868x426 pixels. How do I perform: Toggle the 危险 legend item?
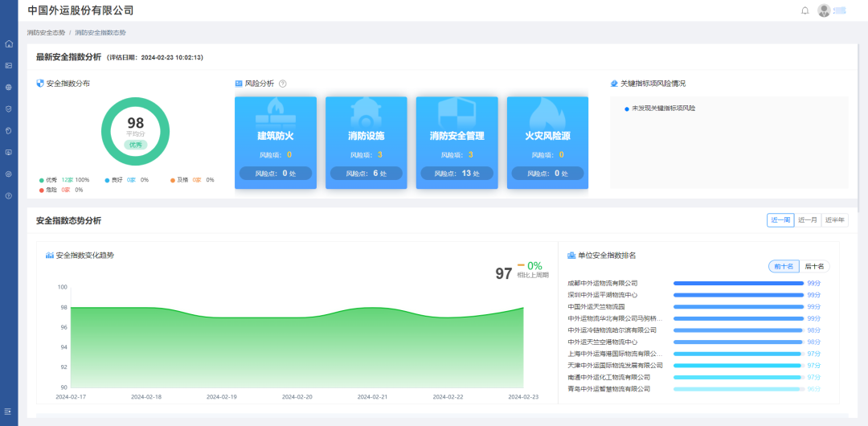[x=51, y=190]
